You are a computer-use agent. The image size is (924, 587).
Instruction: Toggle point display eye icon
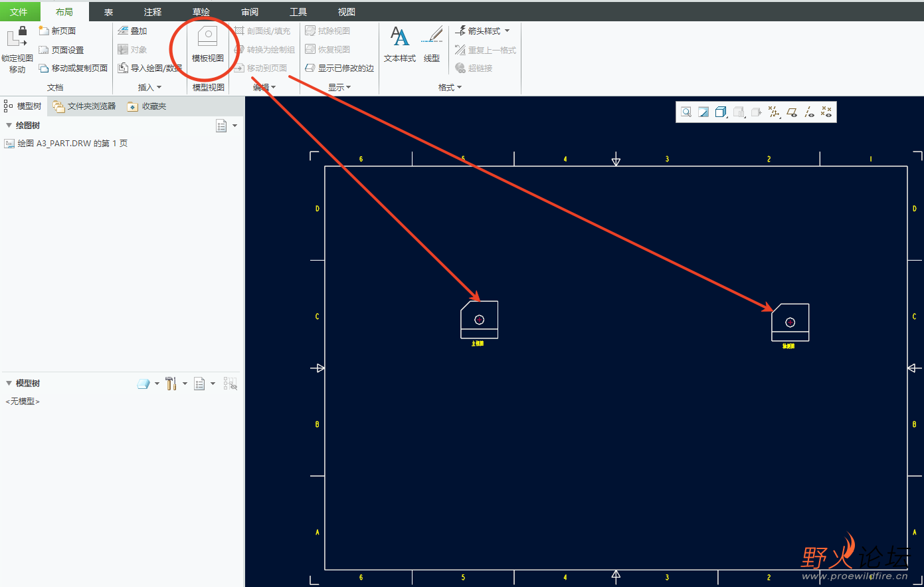[x=826, y=112]
